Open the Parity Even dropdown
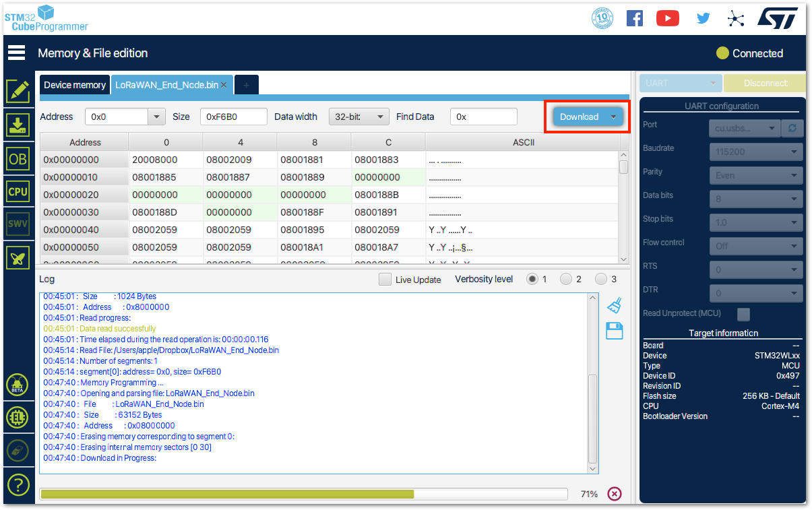Screen dimensions: 812x510 (756, 175)
